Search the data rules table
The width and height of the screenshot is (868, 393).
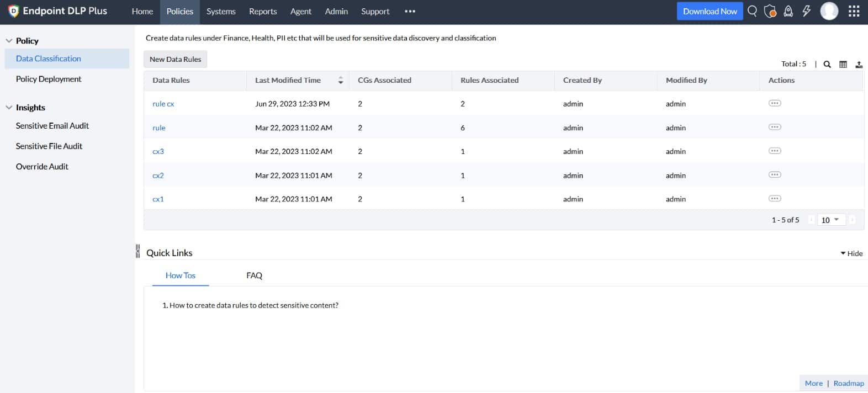(827, 64)
